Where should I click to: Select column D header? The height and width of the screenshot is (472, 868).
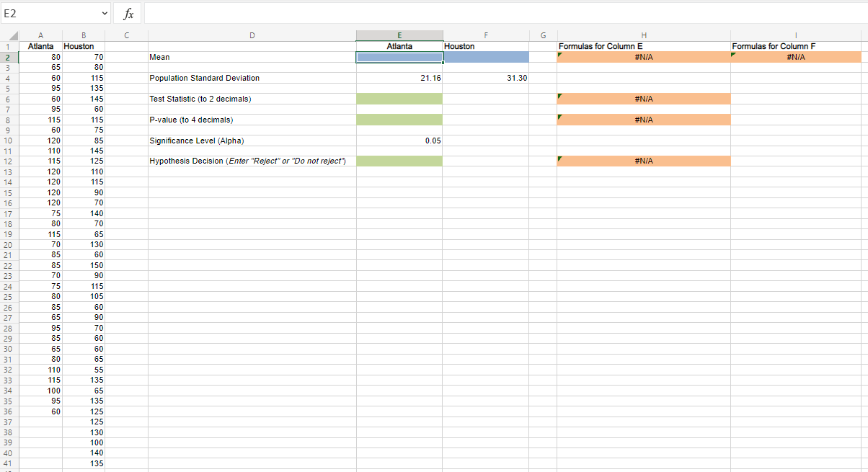(x=252, y=36)
